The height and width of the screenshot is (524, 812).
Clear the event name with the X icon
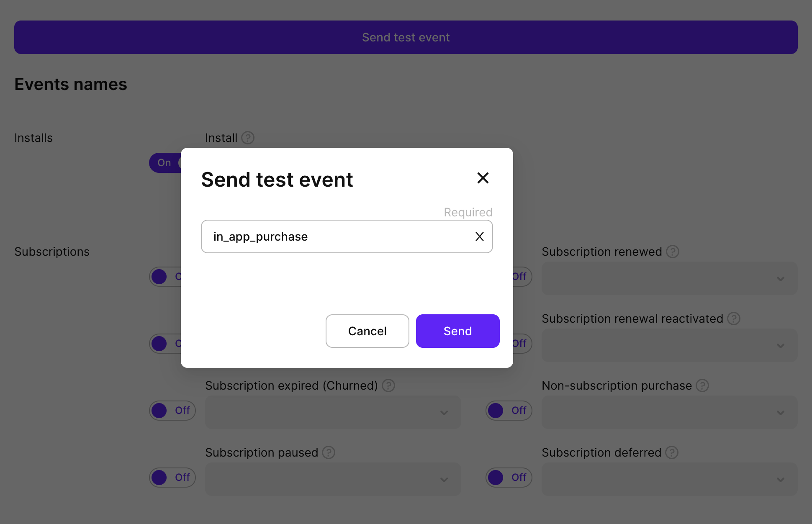(479, 236)
